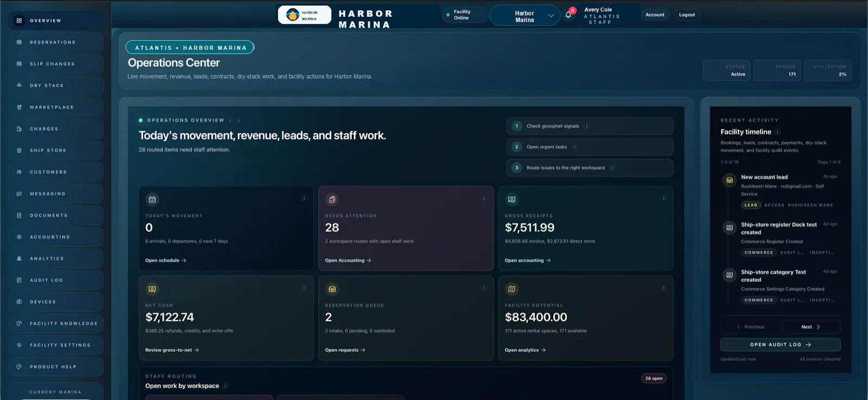Click the Accounting sidebar icon

click(x=19, y=237)
